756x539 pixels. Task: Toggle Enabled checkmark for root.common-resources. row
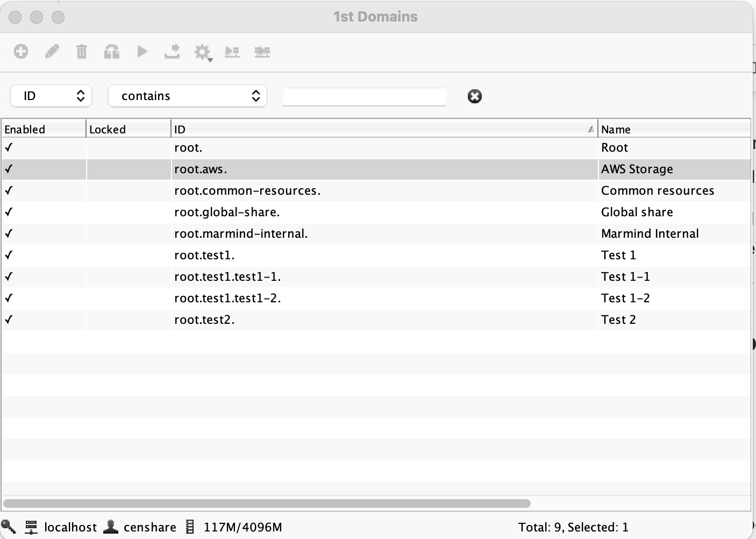[9, 190]
